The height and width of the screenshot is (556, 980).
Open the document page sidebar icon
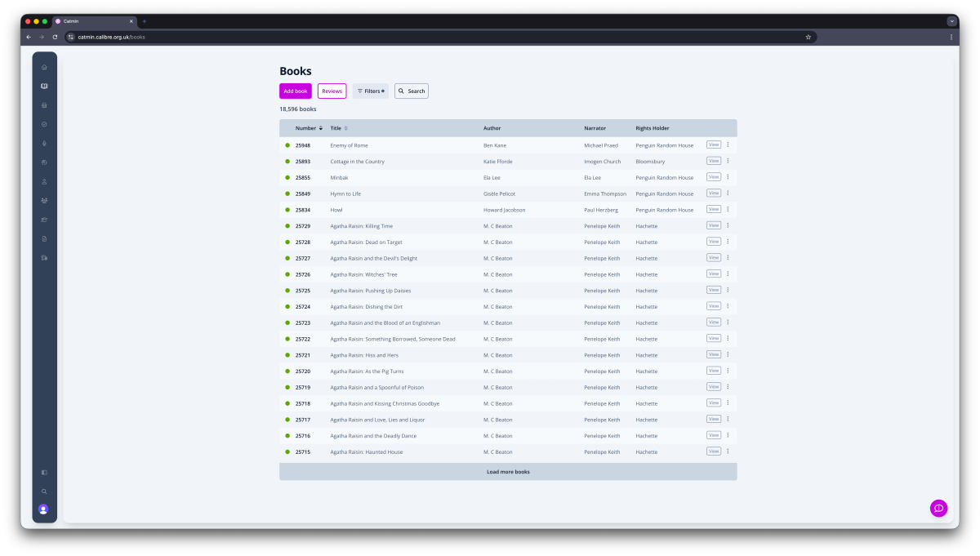[x=44, y=238]
